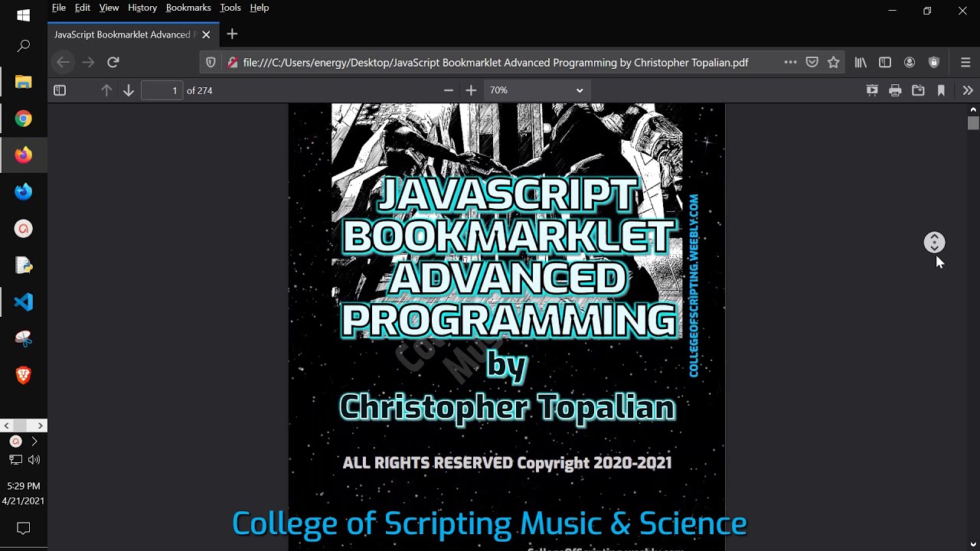Reload the current page

pos(113,62)
